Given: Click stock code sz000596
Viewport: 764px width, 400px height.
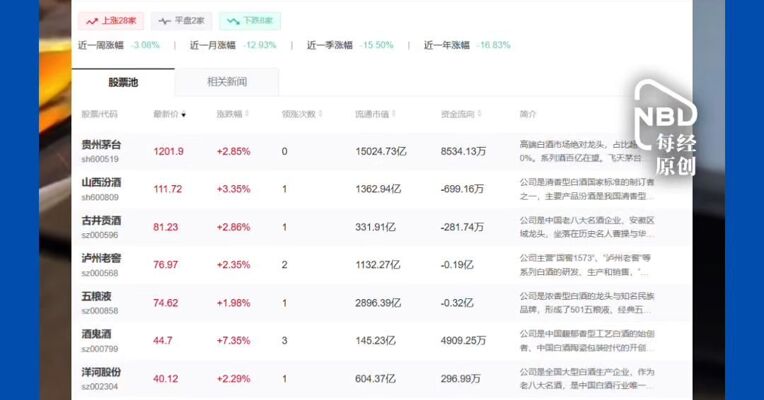Looking at the screenshot, I should click(x=100, y=235).
